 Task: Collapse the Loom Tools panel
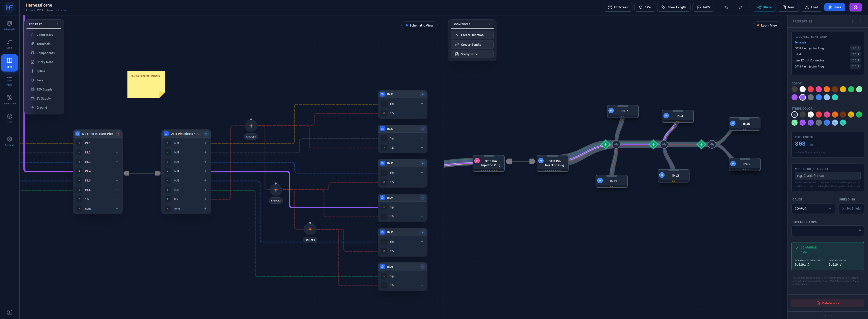(x=490, y=24)
